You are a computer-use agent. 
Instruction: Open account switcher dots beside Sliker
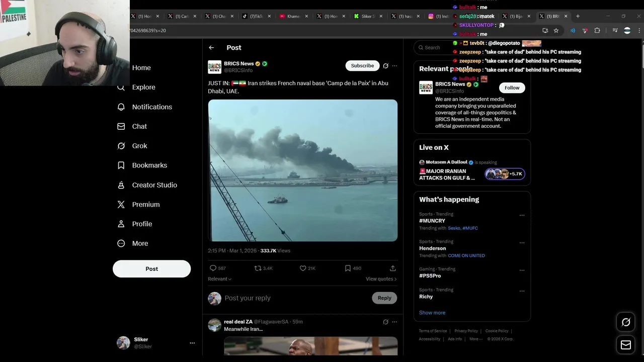coord(192,343)
